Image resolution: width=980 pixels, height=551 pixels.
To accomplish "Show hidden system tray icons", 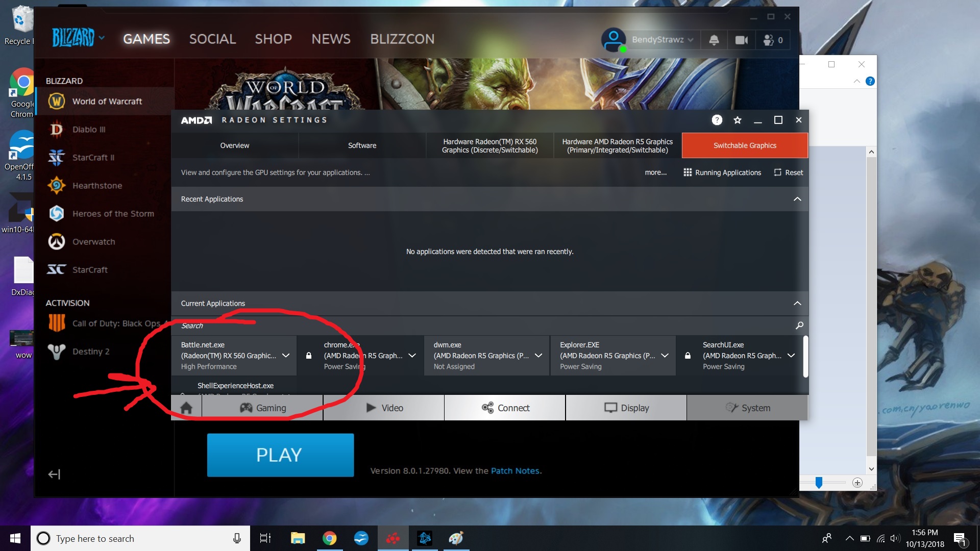I will tap(849, 538).
